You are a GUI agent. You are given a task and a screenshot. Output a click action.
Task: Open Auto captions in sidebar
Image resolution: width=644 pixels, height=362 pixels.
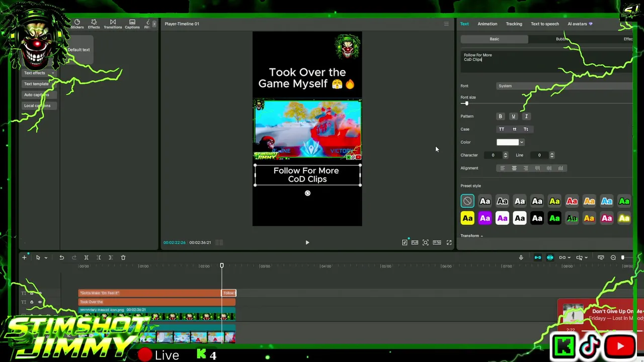pyautogui.click(x=38, y=95)
